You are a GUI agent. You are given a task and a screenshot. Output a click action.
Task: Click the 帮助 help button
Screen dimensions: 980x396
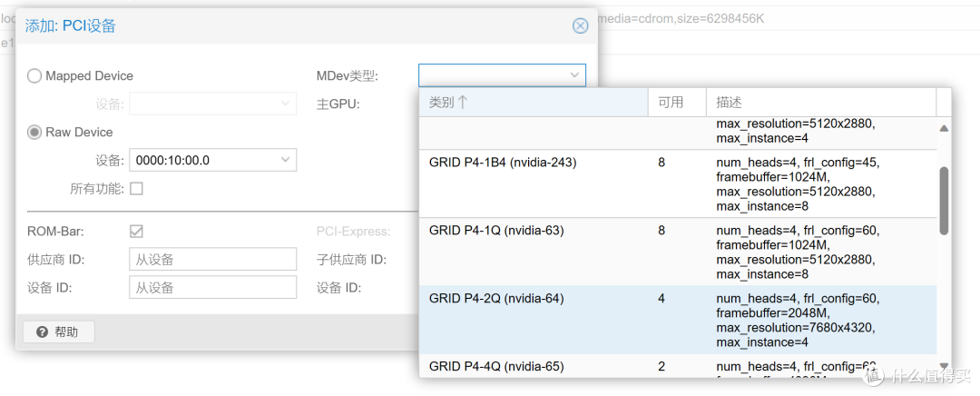pos(59,332)
